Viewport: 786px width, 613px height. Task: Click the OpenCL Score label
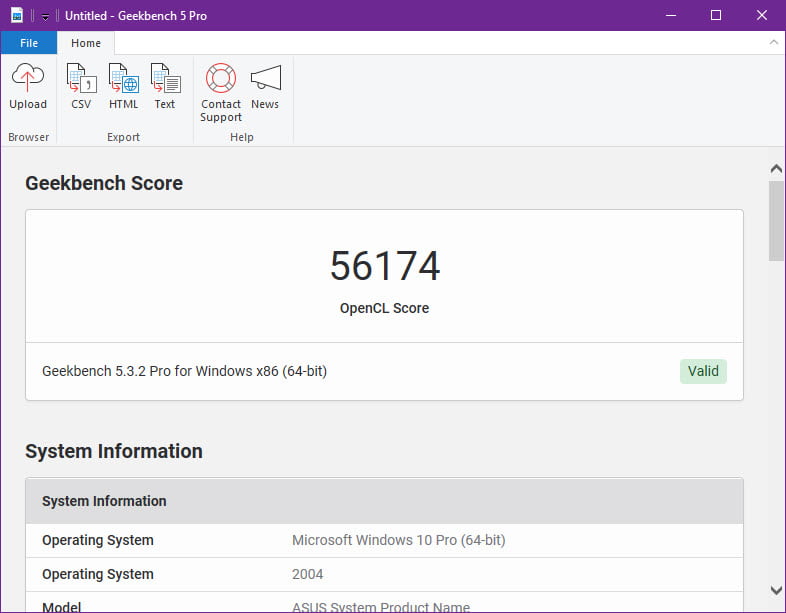[384, 308]
